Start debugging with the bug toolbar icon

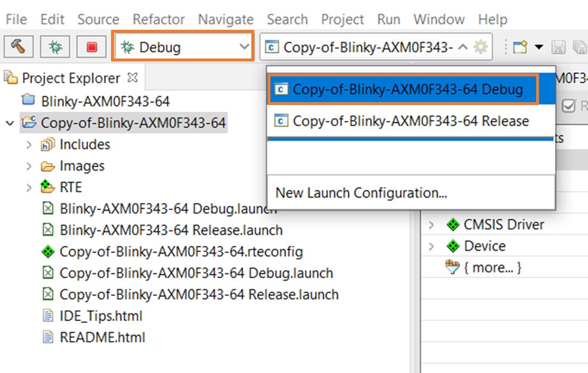(54, 47)
